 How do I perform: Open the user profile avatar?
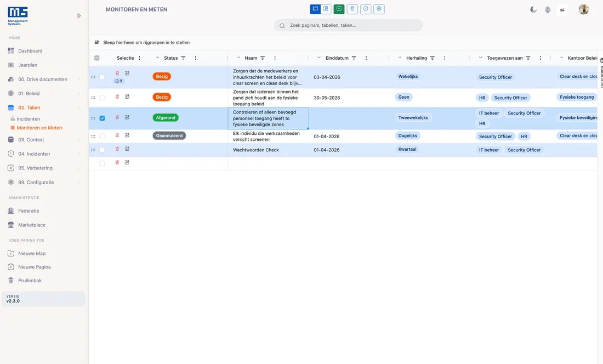point(583,9)
